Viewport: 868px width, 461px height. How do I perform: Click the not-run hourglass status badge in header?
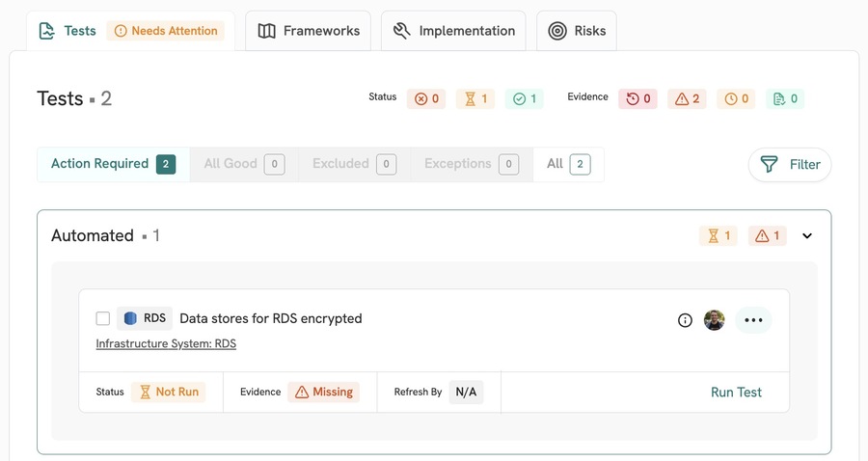pos(475,99)
